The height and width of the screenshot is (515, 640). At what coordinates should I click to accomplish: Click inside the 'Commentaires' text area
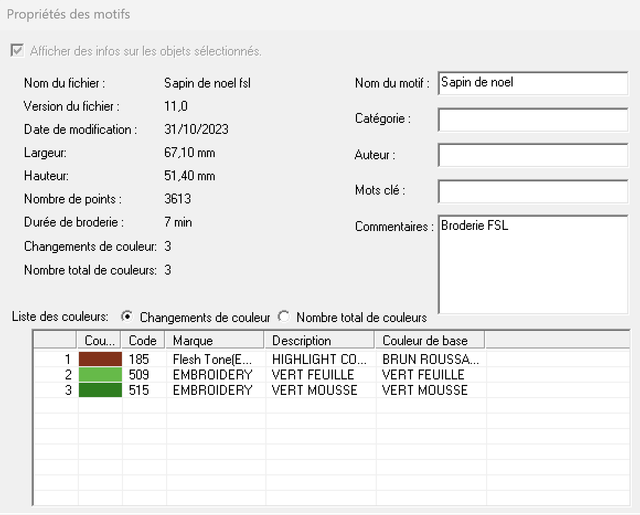pos(531,264)
